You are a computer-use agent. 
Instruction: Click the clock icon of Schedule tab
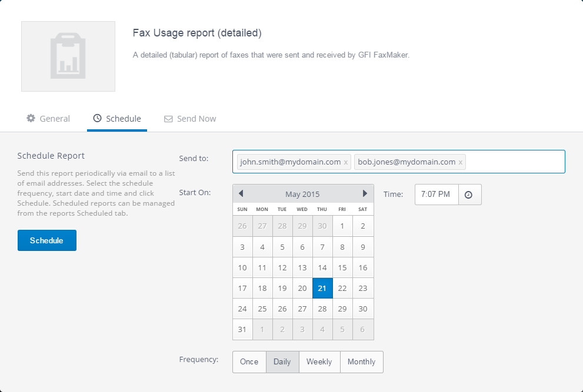(97, 118)
